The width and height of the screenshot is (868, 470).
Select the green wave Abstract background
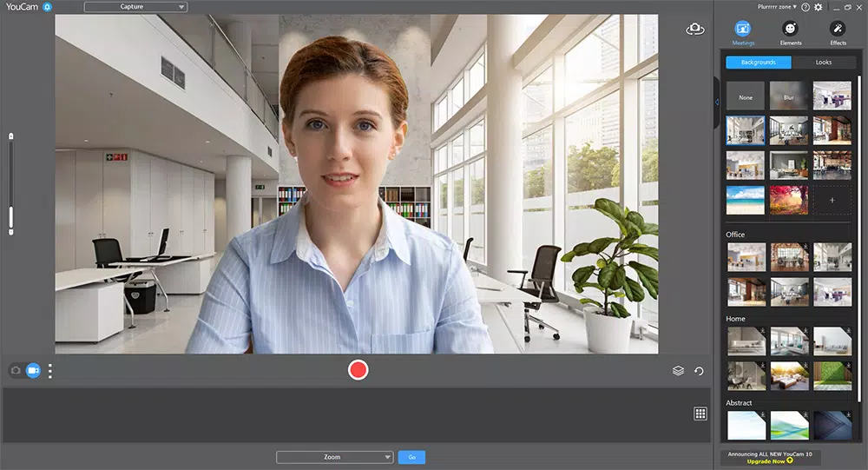789,425
